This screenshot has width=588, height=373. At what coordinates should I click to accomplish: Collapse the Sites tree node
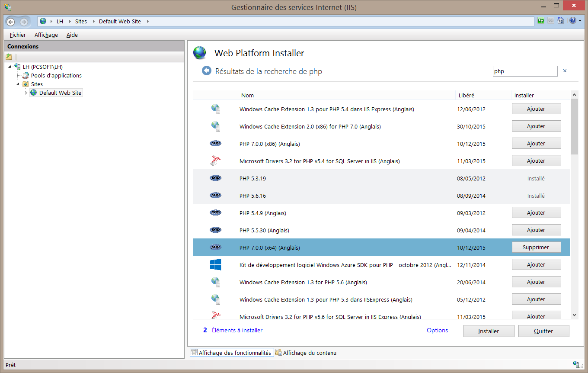[x=18, y=84]
